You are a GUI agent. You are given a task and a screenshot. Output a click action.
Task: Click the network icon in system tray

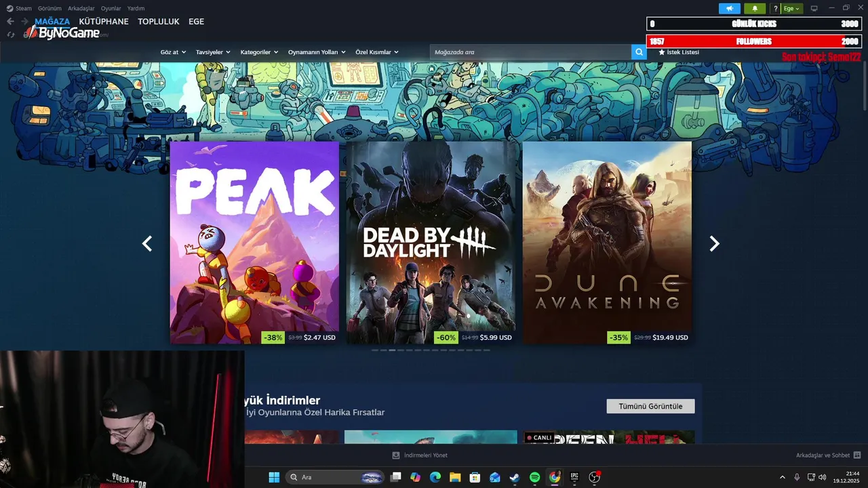point(811,477)
